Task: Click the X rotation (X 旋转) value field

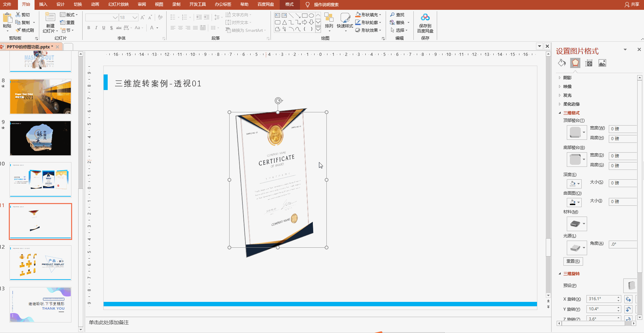Action: click(601, 299)
